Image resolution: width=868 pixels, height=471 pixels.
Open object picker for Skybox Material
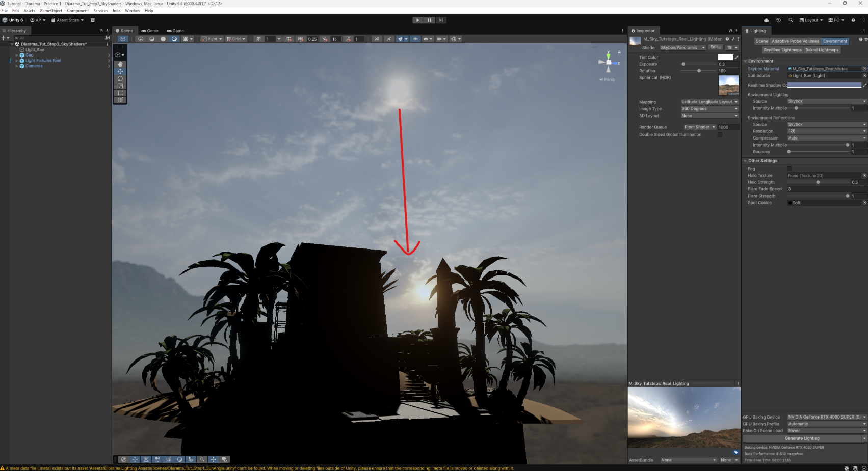864,69
